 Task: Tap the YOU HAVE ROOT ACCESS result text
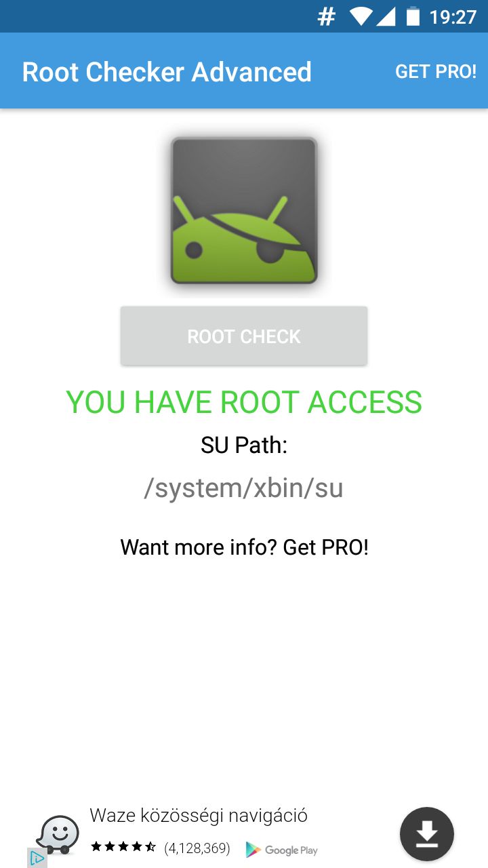click(x=244, y=402)
